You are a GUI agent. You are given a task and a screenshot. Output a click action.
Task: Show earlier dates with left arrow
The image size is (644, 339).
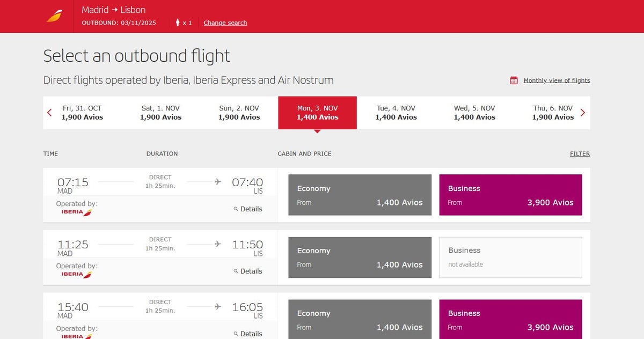point(50,113)
